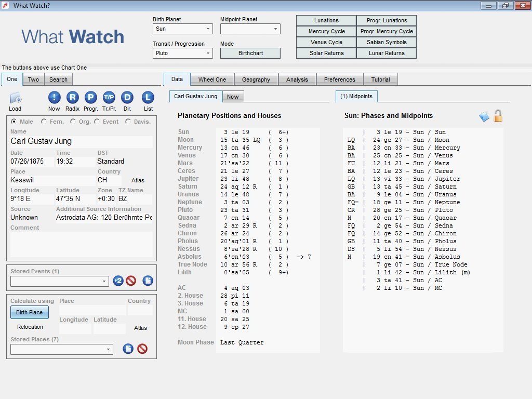Click the Relocation option
This screenshot has width=532, height=399.
tap(30, 327)
